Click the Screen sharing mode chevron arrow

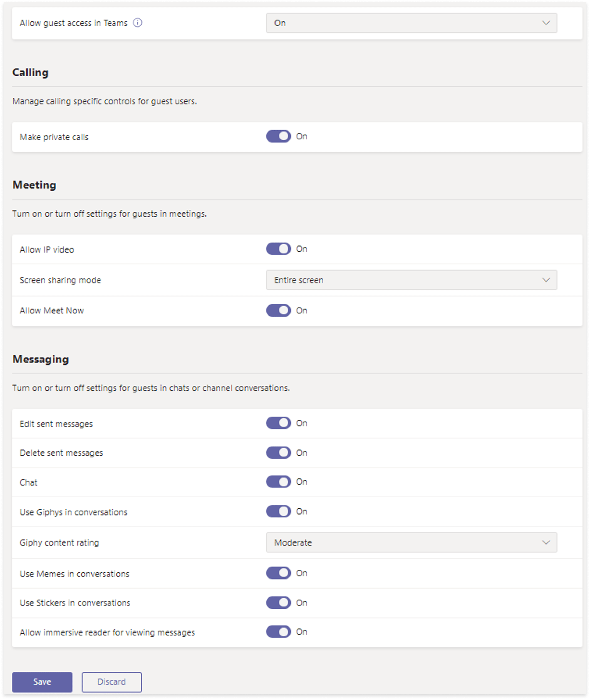pos(546,280)
